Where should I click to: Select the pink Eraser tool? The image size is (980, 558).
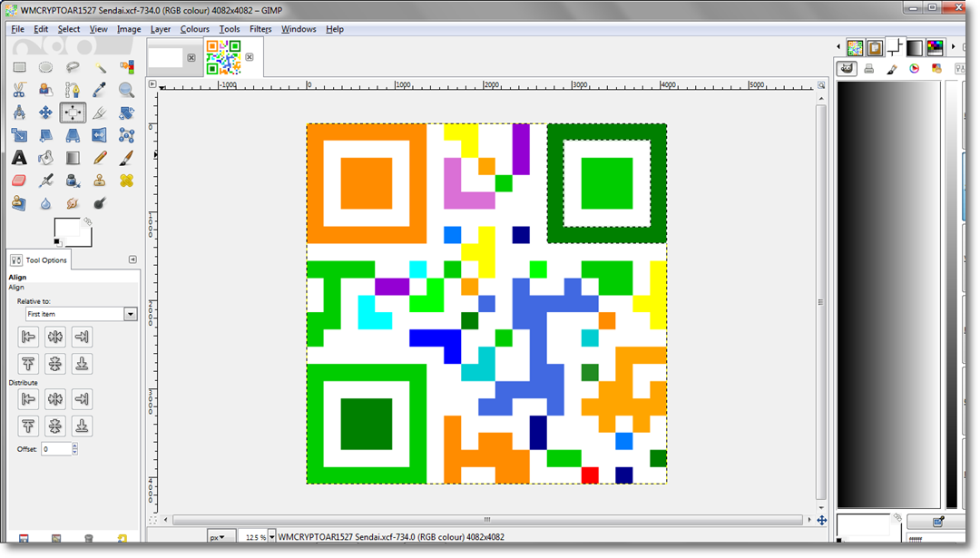(19, 181)
